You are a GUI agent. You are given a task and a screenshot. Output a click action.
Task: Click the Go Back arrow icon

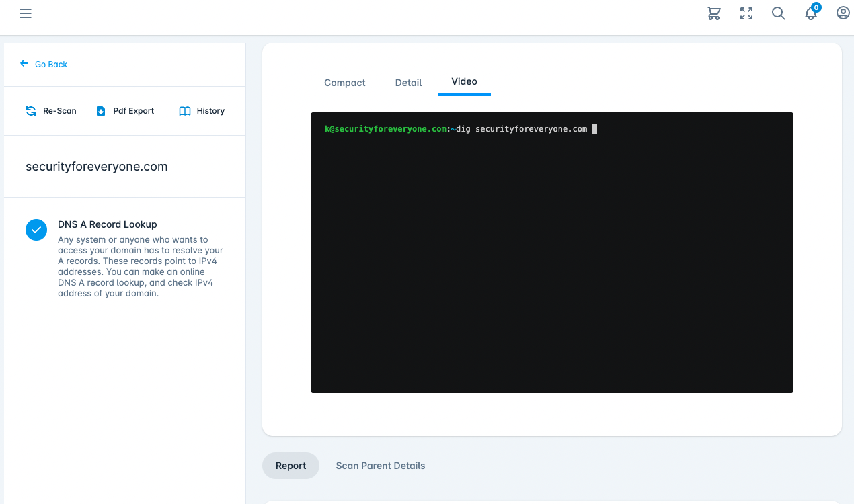tap(24, 64)
